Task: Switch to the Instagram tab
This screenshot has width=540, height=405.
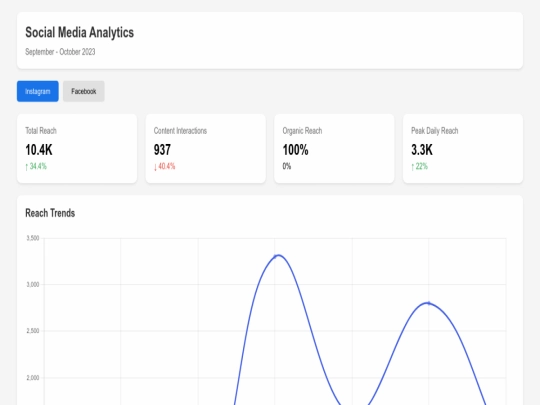Action: 38,91
